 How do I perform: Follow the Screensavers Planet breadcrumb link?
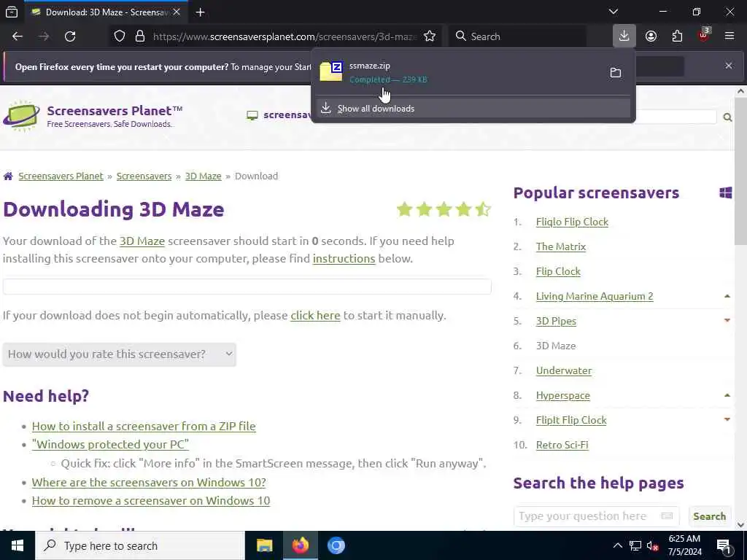coord(61,176)
